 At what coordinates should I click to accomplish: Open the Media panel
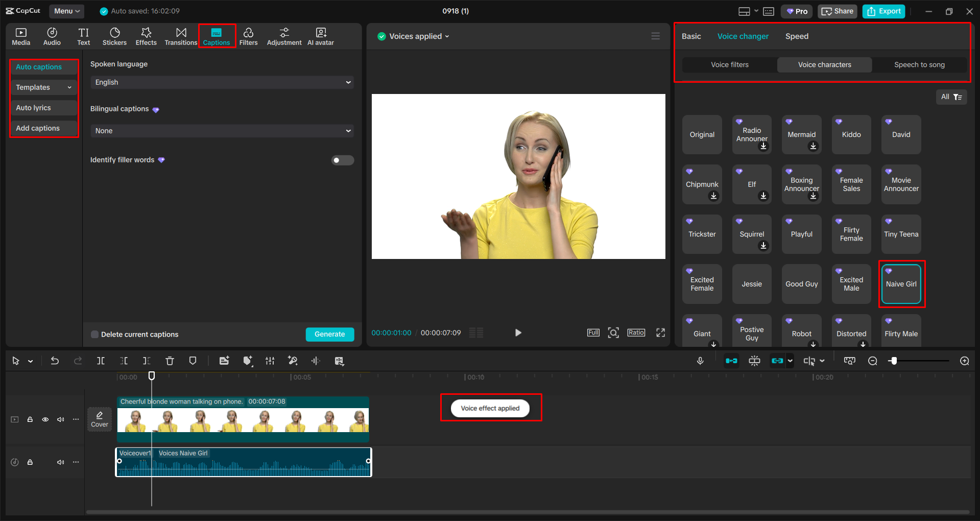pos(21,36)
